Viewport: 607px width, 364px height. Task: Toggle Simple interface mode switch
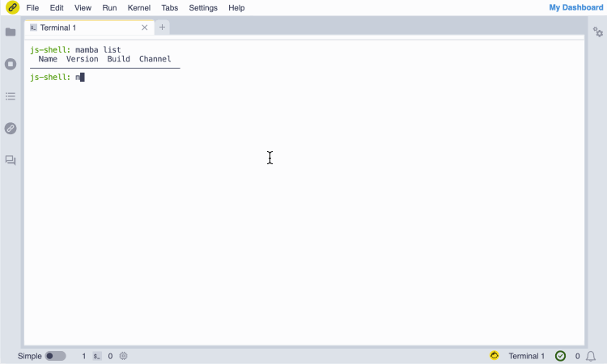pyautogui.click(x=55, y=356)
